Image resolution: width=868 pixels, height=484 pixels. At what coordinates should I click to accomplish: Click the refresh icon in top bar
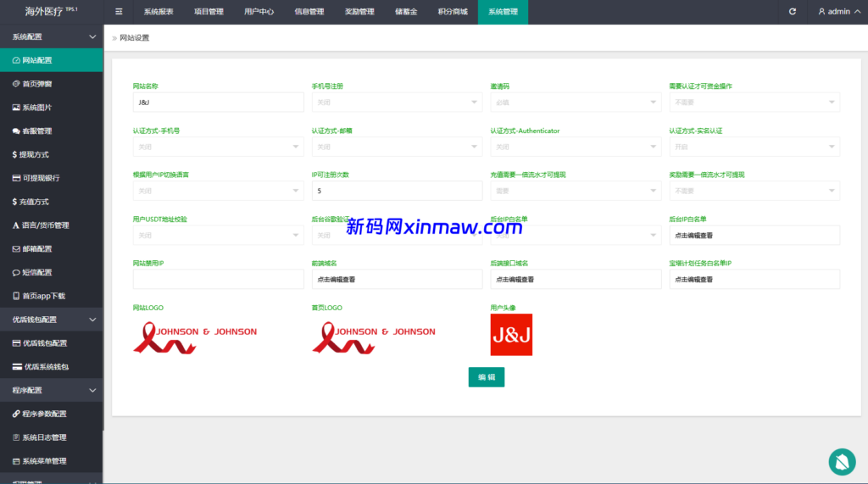click(x=793, y=12)
